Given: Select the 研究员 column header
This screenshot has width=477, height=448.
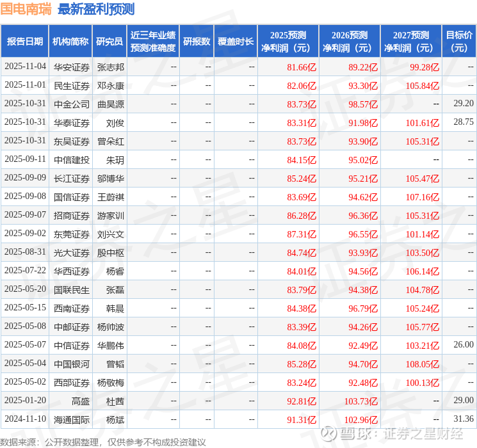Looking at the screenshot, I should tap(109, 42).
